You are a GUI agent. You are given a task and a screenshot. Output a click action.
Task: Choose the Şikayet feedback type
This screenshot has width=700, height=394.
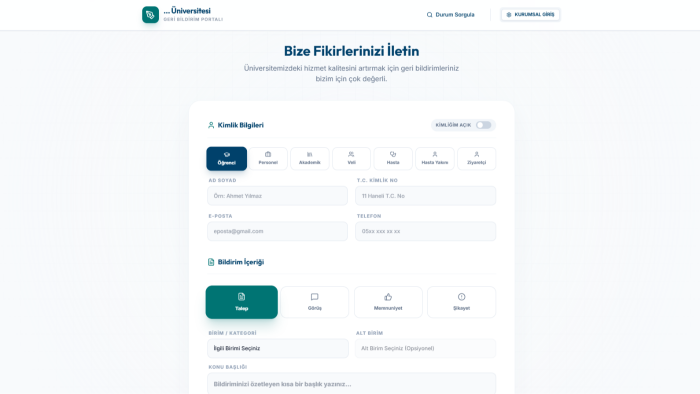point(462,302)
